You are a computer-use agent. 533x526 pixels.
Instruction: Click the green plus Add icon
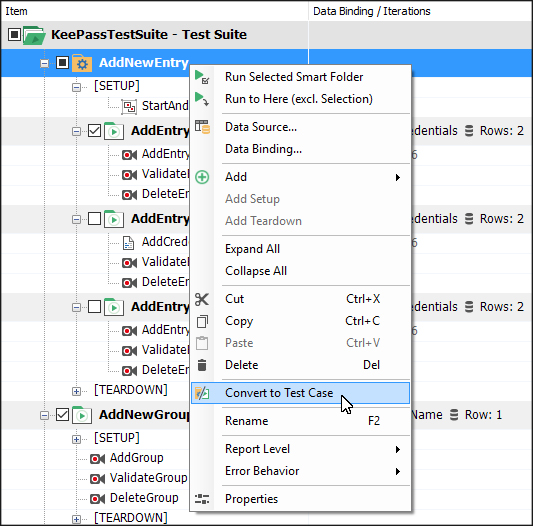point(202,177)
